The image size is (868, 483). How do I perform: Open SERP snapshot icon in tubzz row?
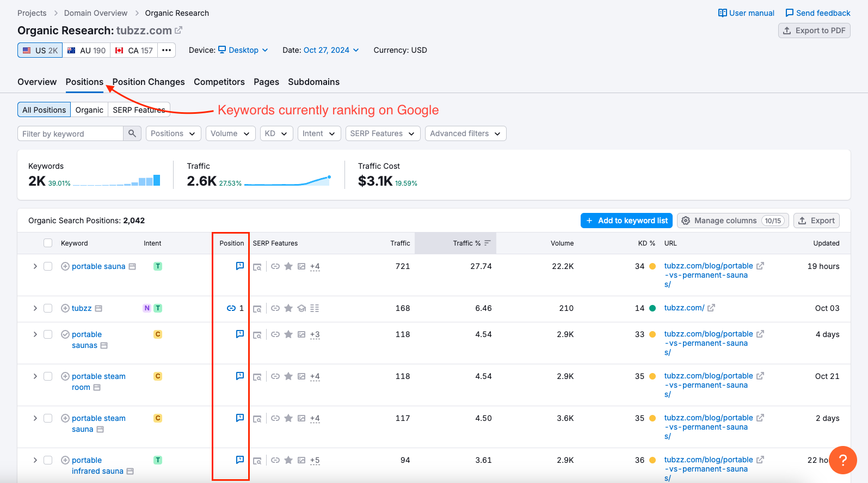[x=257, y=309]
